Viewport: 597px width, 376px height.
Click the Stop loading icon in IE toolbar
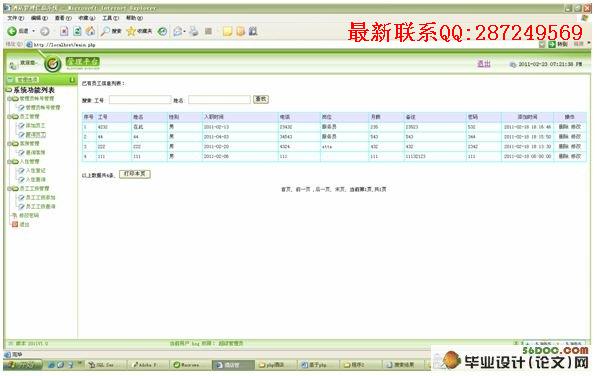coord(64,31)
